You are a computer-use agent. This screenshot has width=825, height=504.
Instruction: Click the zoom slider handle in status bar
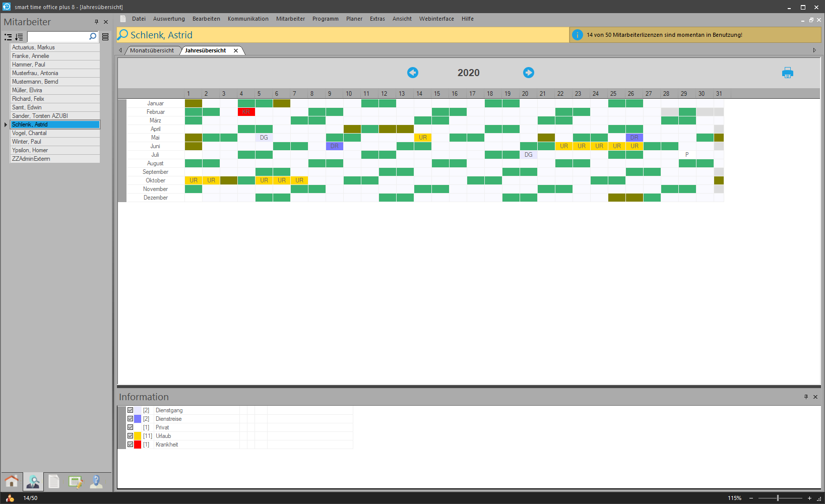778,498
